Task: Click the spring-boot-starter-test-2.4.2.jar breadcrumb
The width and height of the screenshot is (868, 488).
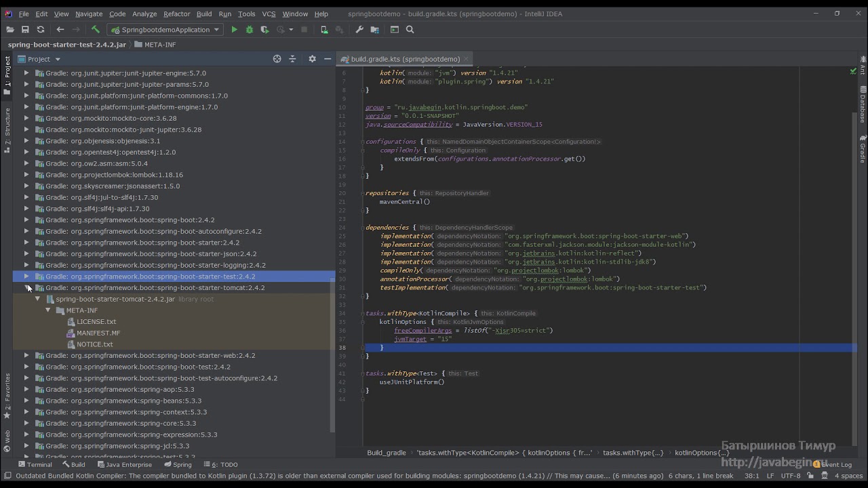Action: [x=67, y=45]
